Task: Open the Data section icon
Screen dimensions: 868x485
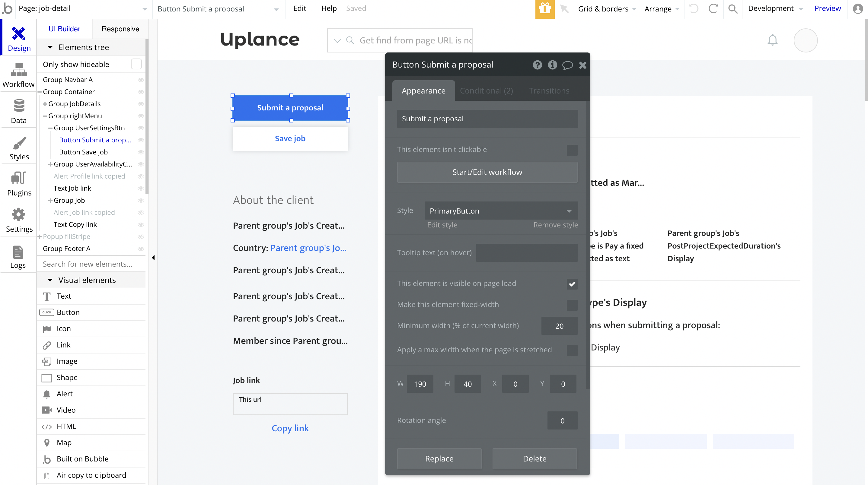Action: pos(18,112)
